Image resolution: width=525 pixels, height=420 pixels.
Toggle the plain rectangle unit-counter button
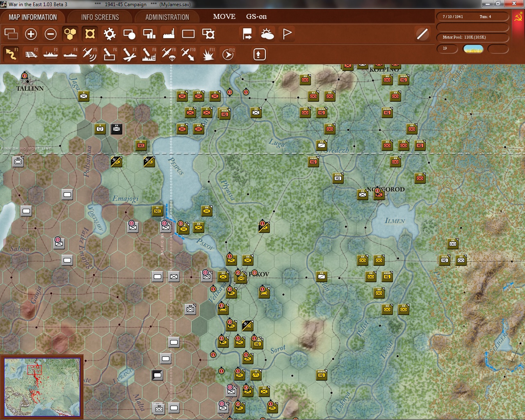point(188,34)
